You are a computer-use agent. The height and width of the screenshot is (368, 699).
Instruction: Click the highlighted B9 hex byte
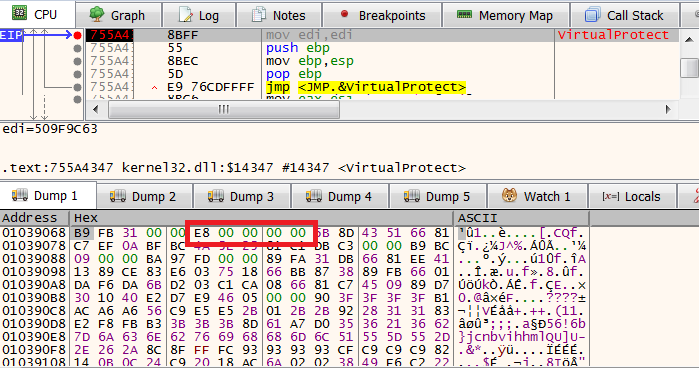pos(82,233)
